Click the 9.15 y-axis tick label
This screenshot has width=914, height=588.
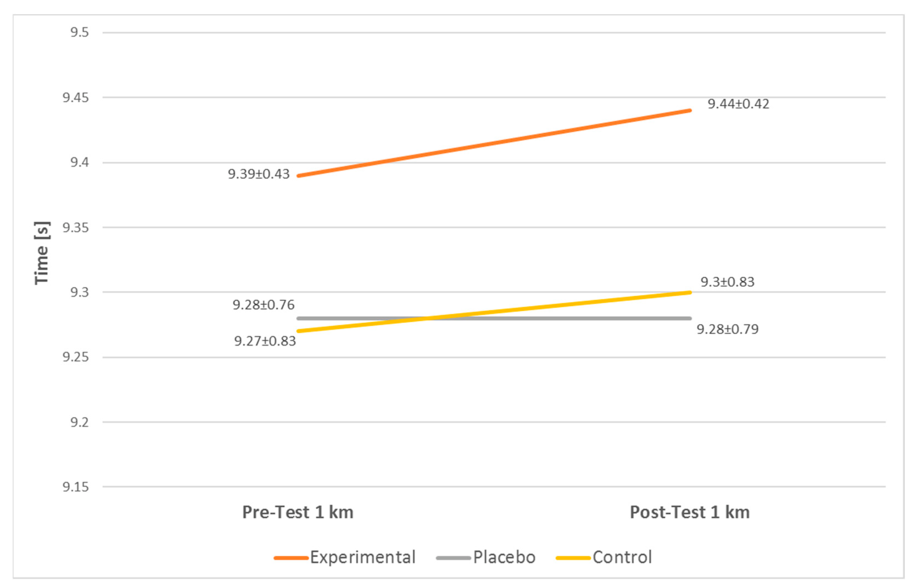[76, 487]
